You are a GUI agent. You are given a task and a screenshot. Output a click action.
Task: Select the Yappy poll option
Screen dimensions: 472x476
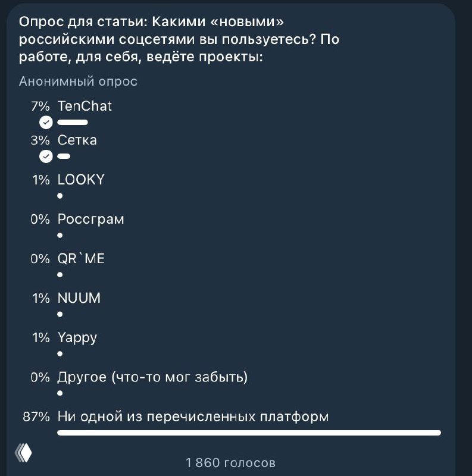click(76, 337)
